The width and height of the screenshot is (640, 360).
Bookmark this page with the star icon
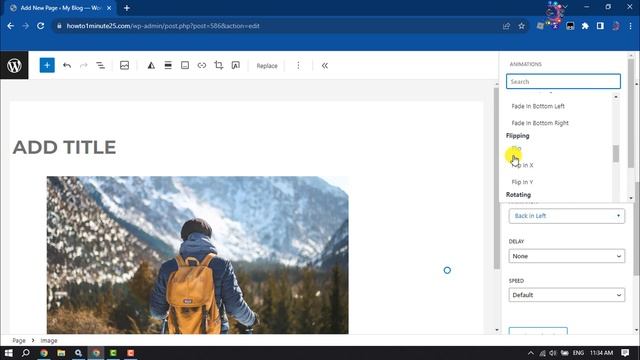tap(521, 26)
